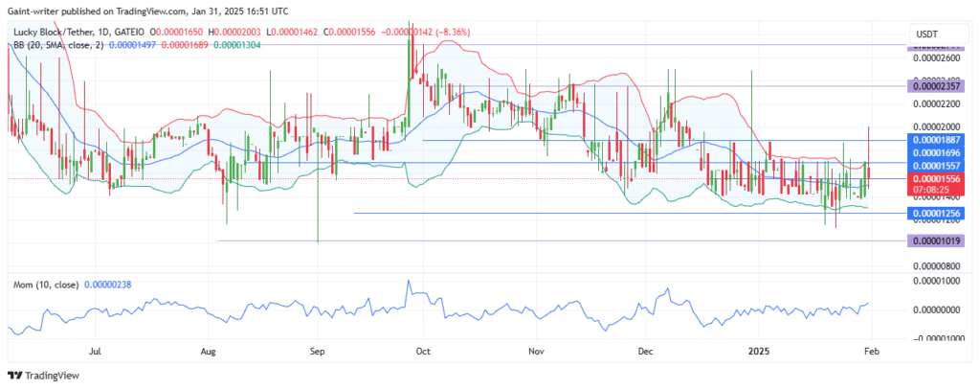Click the red current price label 0.00001556
Image resolution: width=980 pixels, height=389 pixels.
tap(936, 178)
